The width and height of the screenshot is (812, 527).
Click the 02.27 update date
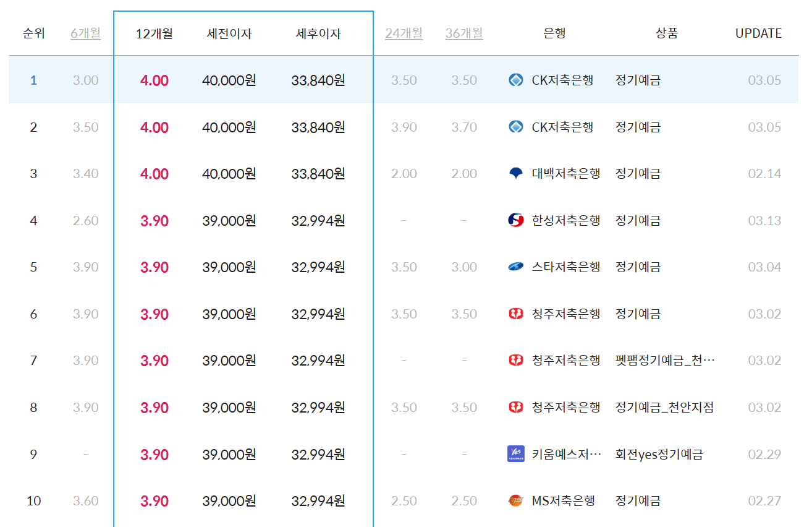coord(764,501)
